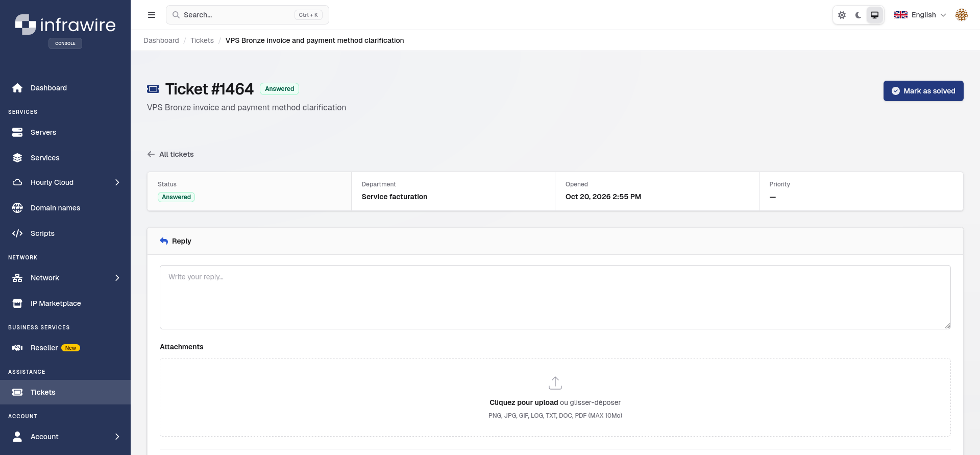Expand the Hourly Cloud submenu chevron

pyautogui.click(x=117, y=182)
